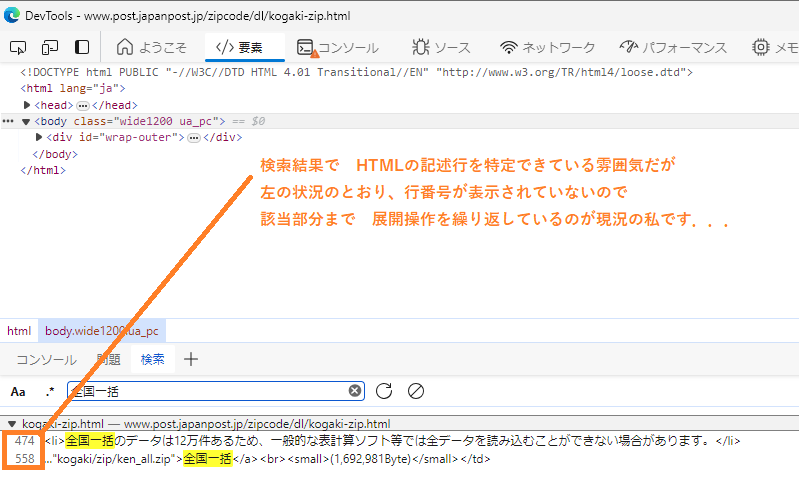The image size is (799, 491).
Task: Click the clear search results icon
Action: coord(416,391)
